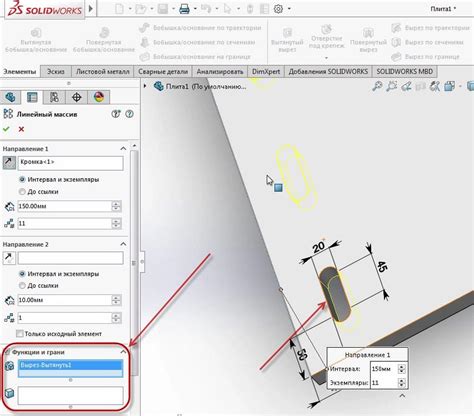Click Boundary Cut command

[425, 57]
